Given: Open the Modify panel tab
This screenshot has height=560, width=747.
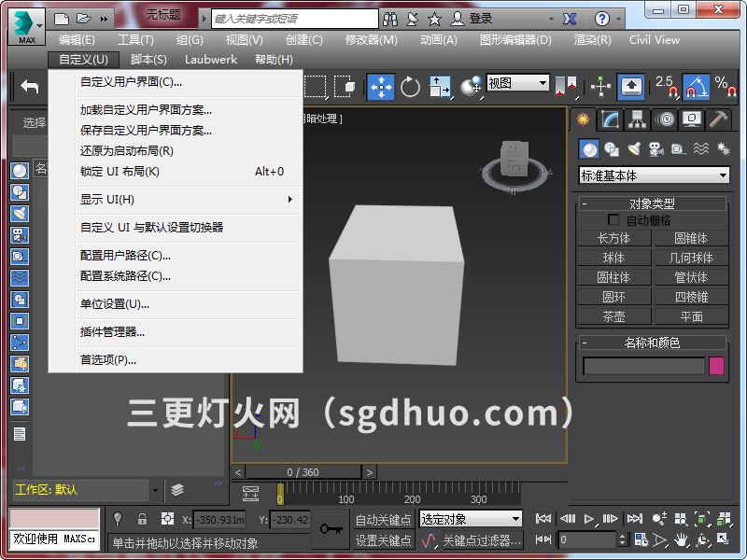Looking at the screenshot, I should click(x=611, y=119).
